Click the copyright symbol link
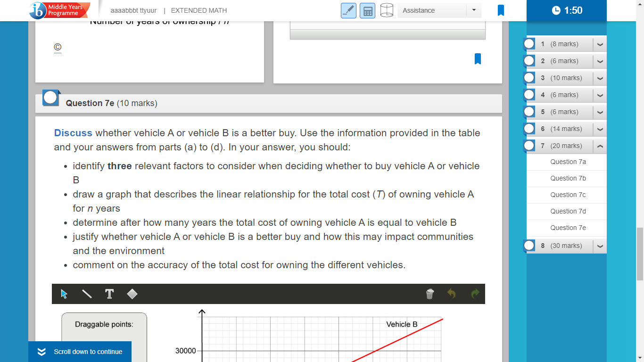Image resolution: width=644 pixels, height=362 pixels. pos(58,47)
